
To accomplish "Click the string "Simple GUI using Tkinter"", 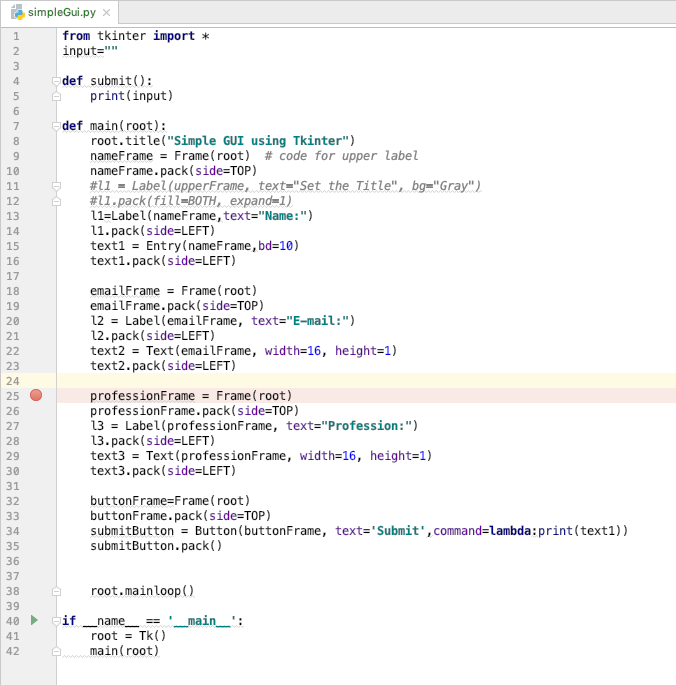I will [x=258, y=141].
